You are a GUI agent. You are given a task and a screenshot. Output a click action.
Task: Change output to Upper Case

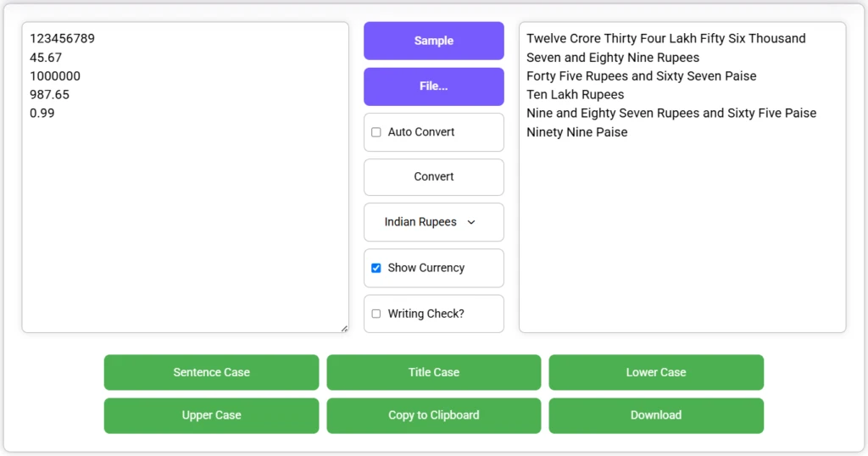(211, 415)
